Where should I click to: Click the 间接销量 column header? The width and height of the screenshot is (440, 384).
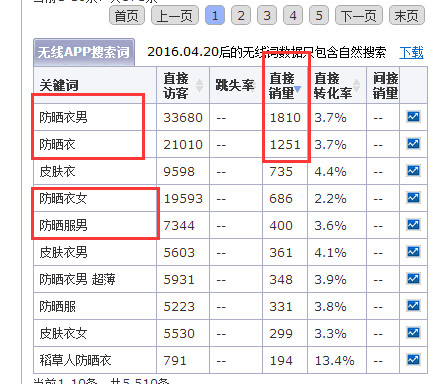coord(385,86)
